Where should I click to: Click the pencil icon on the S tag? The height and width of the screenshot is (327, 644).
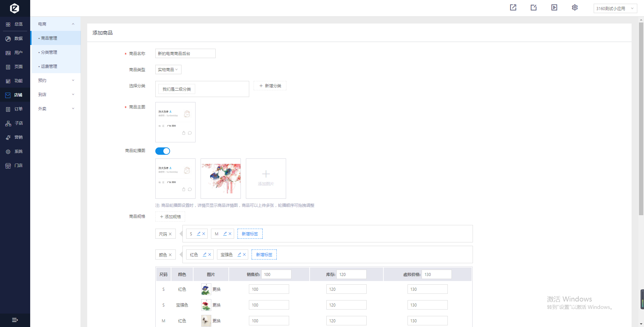pyautogui.click(x=199, y=234)
